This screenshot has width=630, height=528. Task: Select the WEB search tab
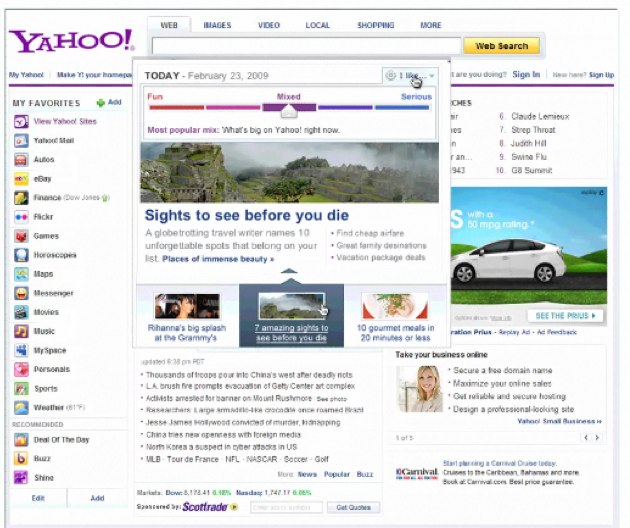[169, 25]
